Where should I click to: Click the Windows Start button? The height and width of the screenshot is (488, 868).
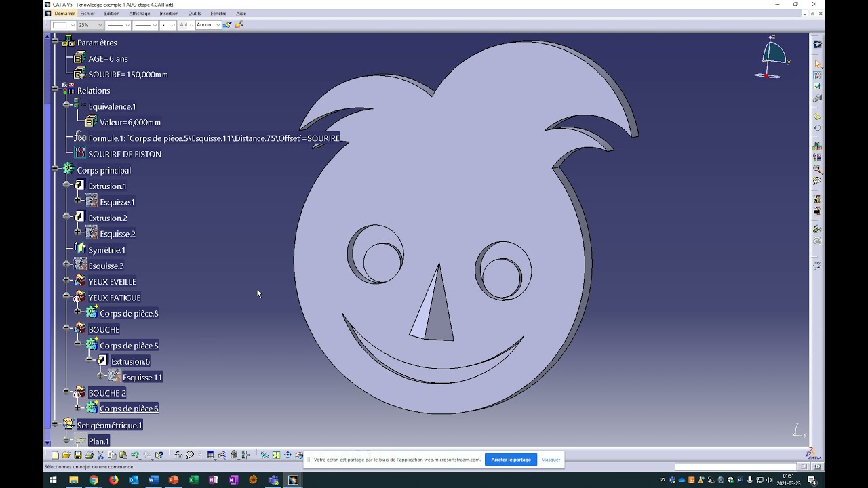click(53, 480)
